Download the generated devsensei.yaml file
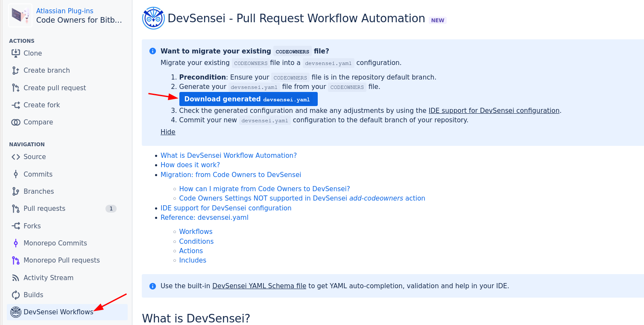The height and width of the screenshot is (325, 644). [x=248, y=99]
